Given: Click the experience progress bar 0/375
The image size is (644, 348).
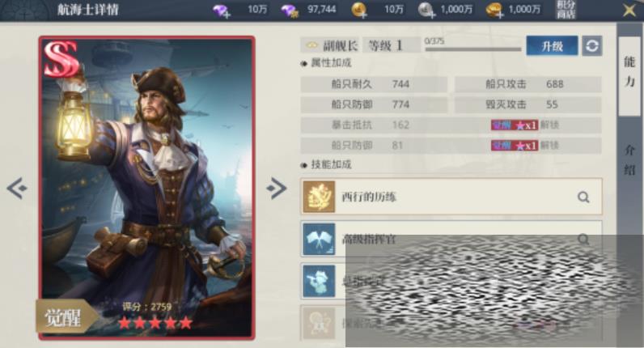Looking at the screenshot, I should coord(472,49).
